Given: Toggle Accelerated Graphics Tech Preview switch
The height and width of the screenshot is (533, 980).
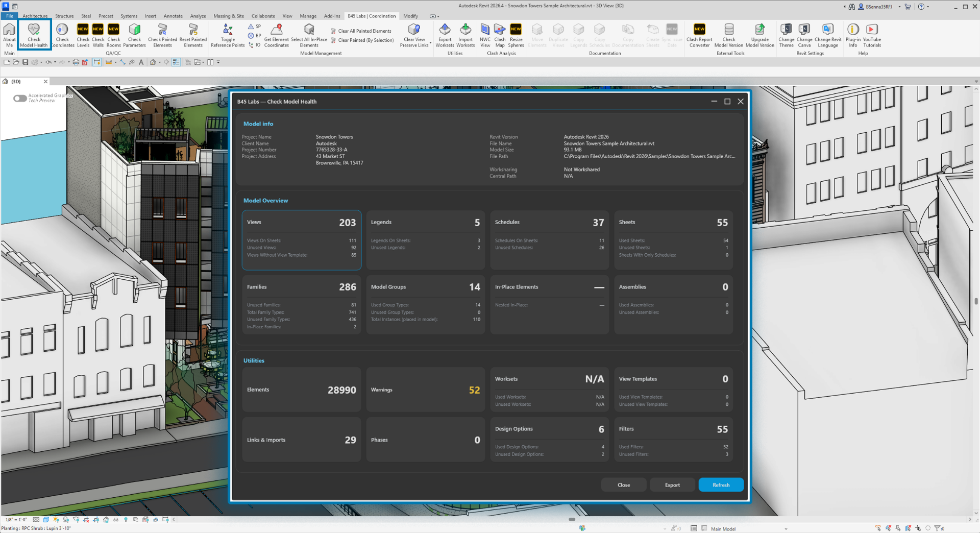Looking at the screenshot, I should pyautogui.click(x=20, y=98).
